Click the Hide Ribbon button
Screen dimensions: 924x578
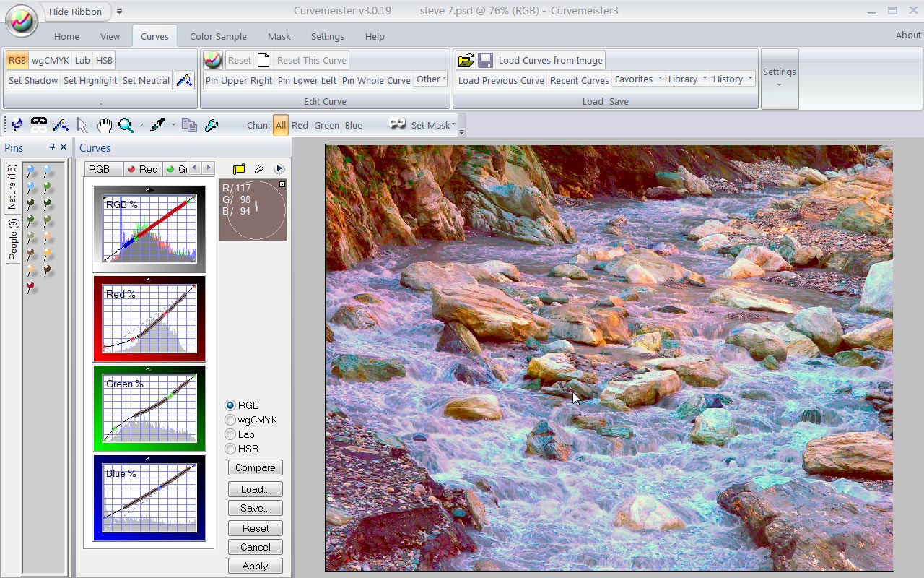pyautogui.click(x=76, y=12)
